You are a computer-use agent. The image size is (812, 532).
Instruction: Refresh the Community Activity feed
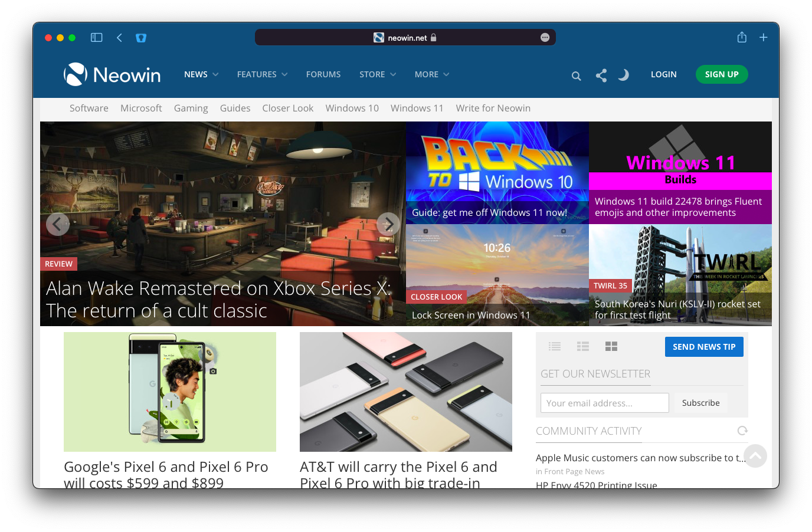[x=742, y=431]
